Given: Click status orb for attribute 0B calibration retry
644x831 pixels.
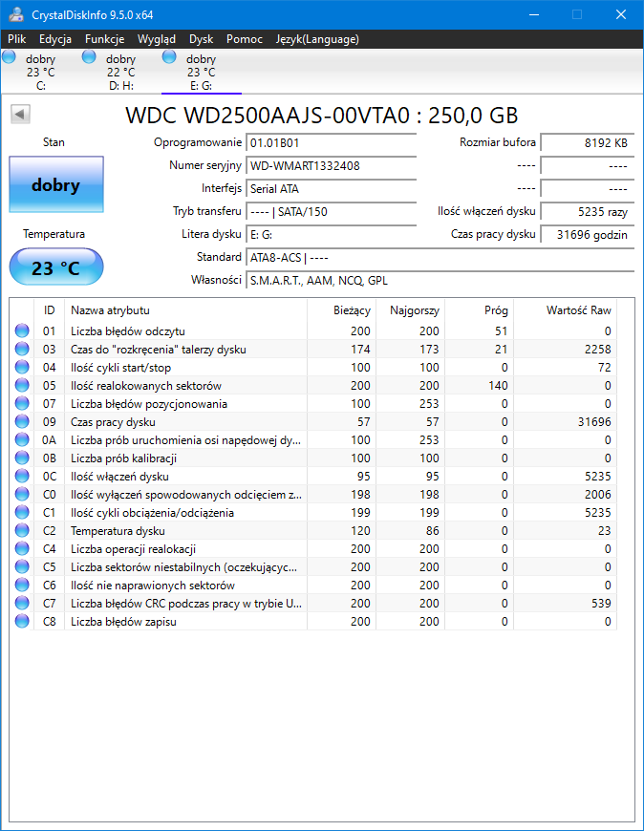Looking at the screenshot, I should pos(22,458).
